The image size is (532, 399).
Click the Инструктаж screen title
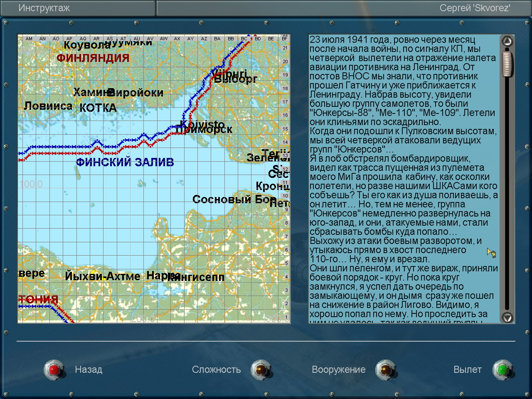pos(44,8)
